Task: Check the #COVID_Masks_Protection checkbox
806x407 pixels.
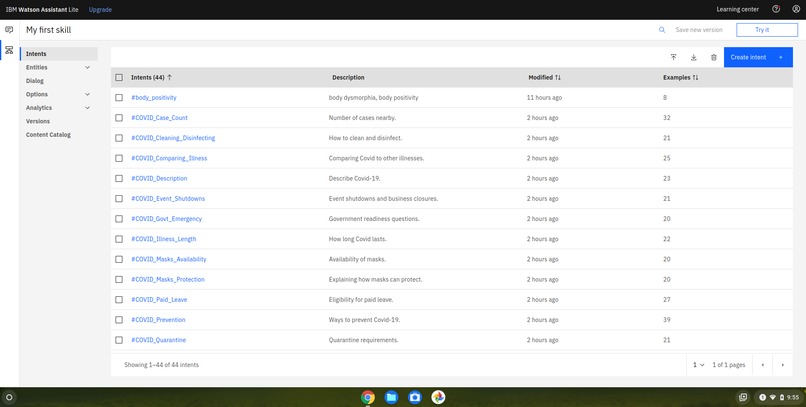Action: tap(119, 280)
